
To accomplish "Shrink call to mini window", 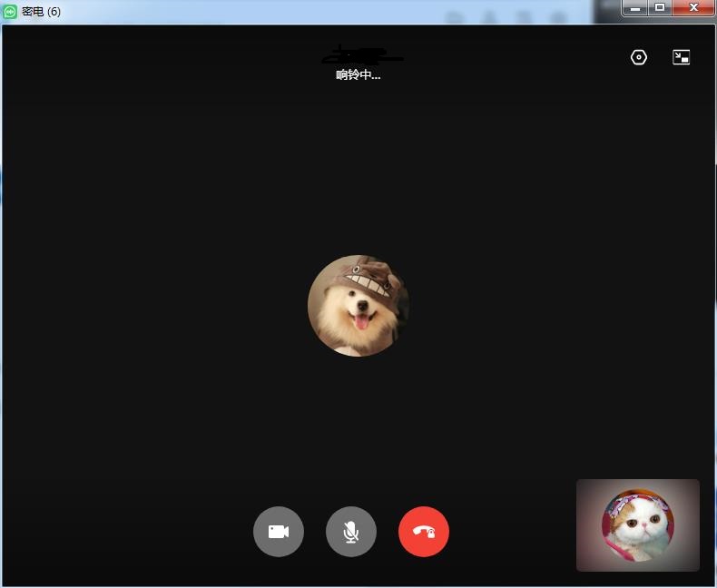I will 681,57.
